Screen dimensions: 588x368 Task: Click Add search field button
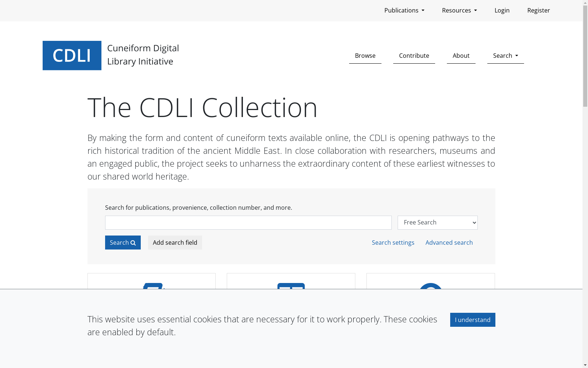pyautogui.click(x=175, y=243)
